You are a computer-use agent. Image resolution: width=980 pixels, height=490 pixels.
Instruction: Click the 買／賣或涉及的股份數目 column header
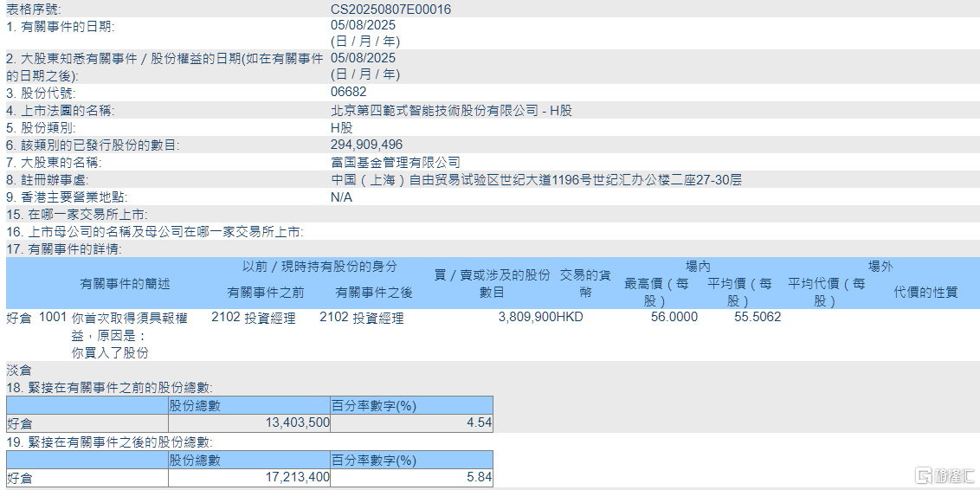[492, 284]
